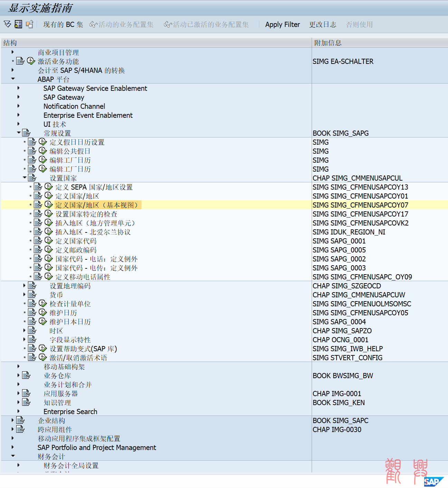Expand the 设置地理编码 node
The width and height of the screenshot is (448, 488).
(25, 286)
